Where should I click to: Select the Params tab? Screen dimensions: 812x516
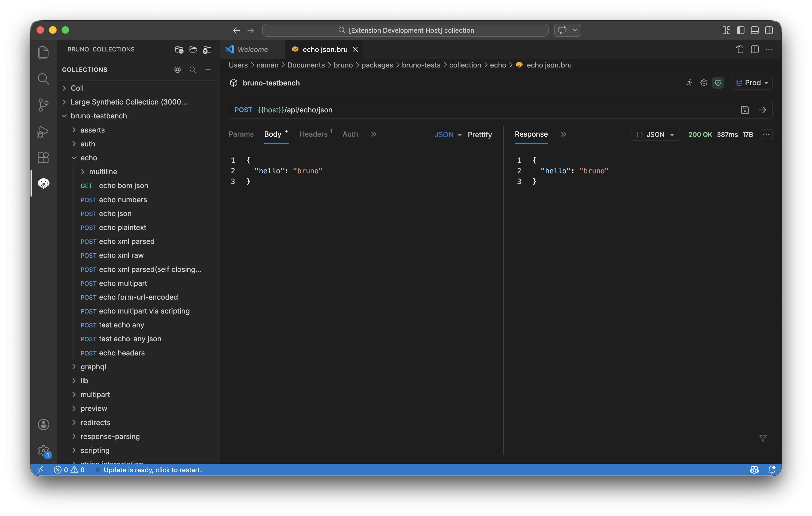tap(241, 134)
